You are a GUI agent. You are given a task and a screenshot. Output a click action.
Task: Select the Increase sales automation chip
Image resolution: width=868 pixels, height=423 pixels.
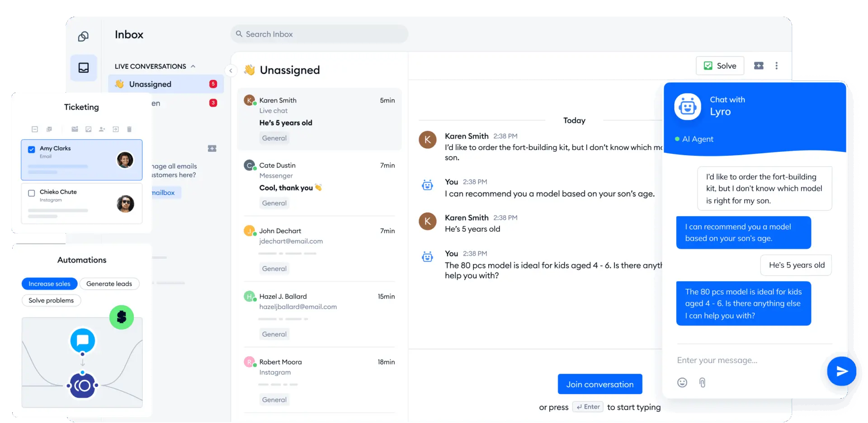(x=49, y=284)
